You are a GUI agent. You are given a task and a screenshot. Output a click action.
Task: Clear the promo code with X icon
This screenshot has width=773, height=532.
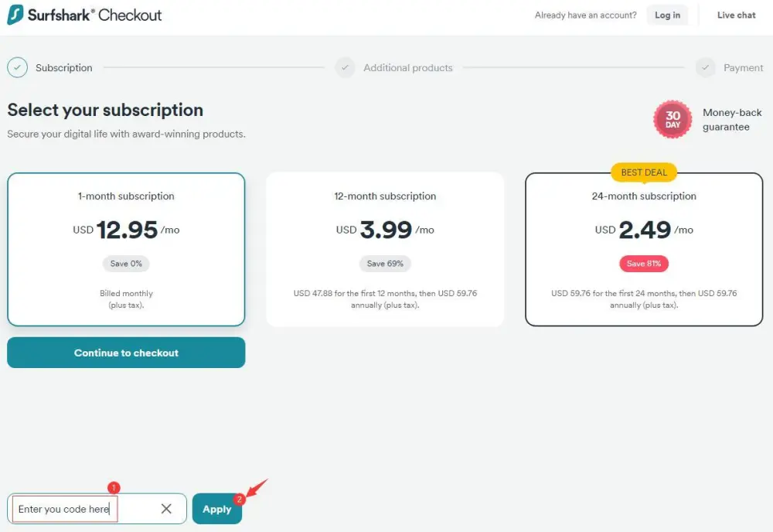pyautogui.click(x=166, y=508)
